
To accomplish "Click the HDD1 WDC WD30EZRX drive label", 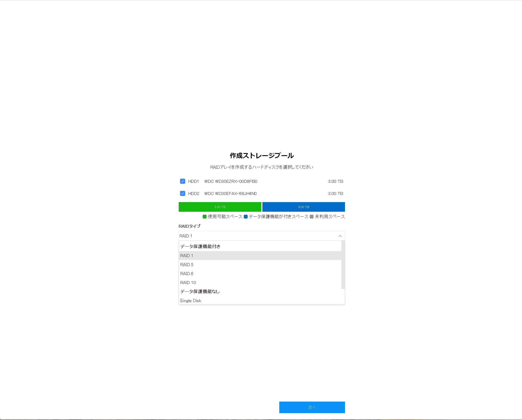I will [x=231, y=181].
